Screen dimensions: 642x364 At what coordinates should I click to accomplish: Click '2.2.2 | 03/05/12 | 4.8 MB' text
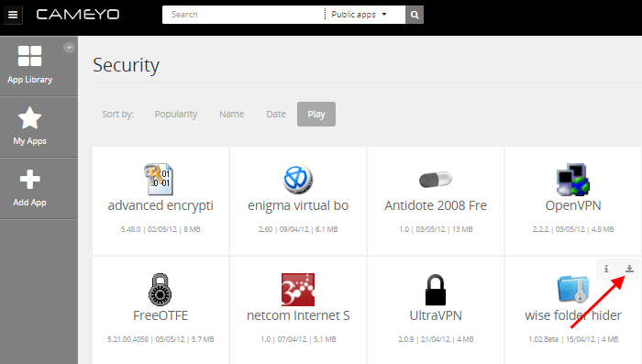573,229
